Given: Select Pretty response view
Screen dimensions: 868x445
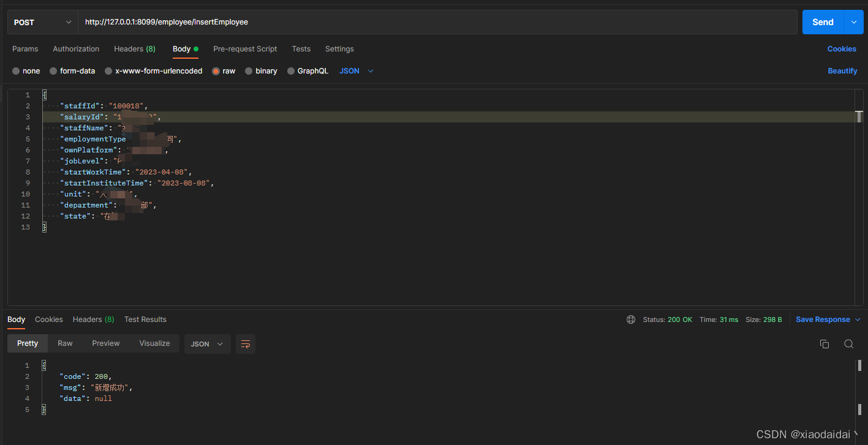Looking at the screenshot, I should click(28, 343).
